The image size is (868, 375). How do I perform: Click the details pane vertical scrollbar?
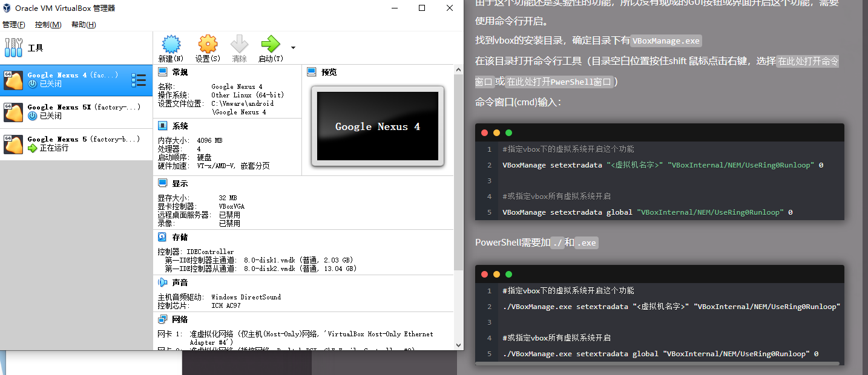point(459,172)
